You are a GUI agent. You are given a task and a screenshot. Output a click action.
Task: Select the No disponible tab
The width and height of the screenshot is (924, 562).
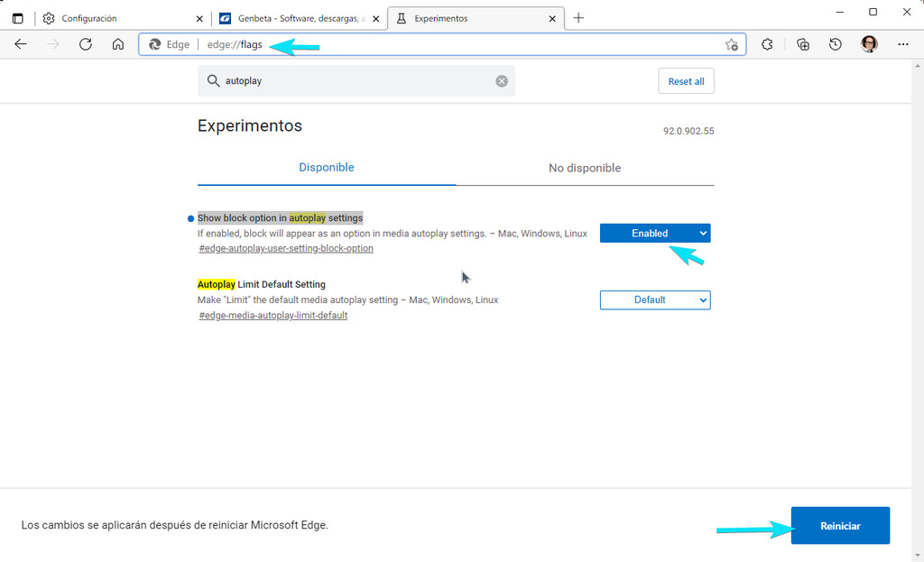coord(583,168)
